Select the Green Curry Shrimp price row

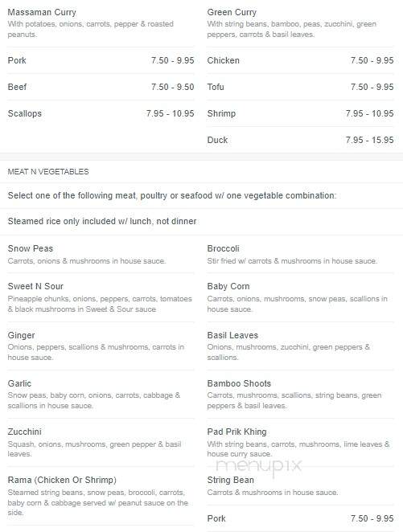[x=301, y=113]
